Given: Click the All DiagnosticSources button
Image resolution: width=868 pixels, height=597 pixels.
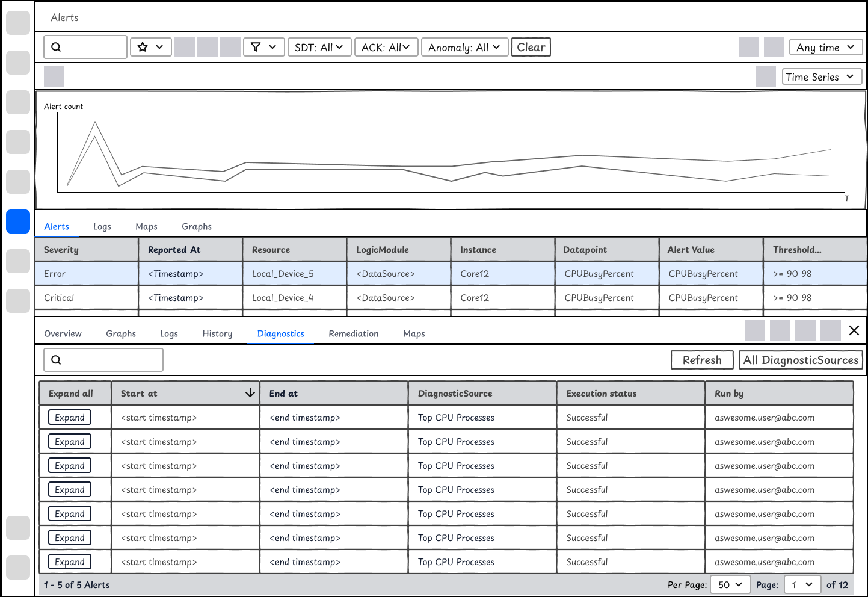Looking at the screenshot, I should pos(801,360).
